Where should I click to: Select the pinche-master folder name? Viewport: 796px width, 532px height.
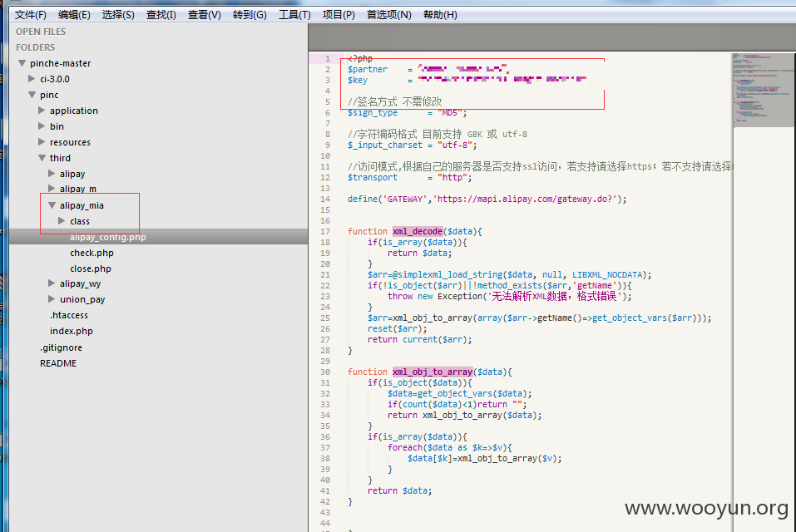click(x=61, y=63)
